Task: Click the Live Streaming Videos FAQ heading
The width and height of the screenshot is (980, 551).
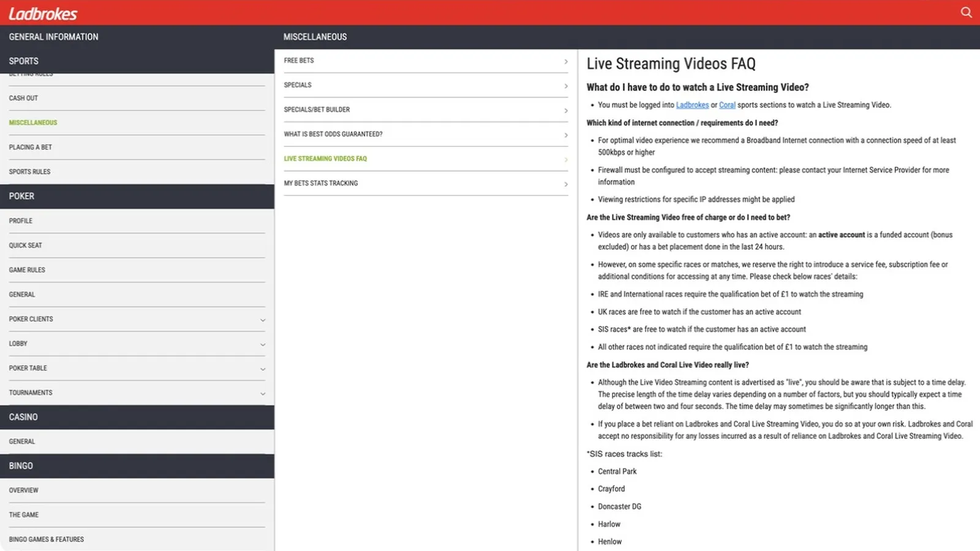Action: click(x=671, y=64)
